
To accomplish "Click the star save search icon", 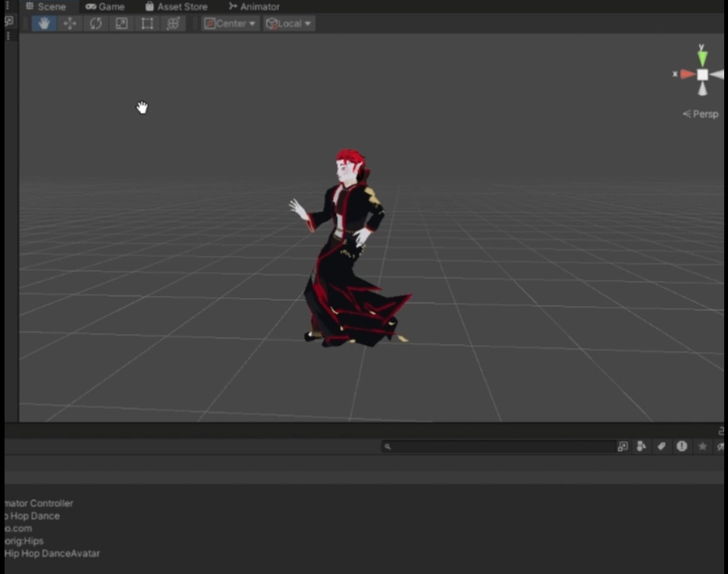I will [703, 446].
